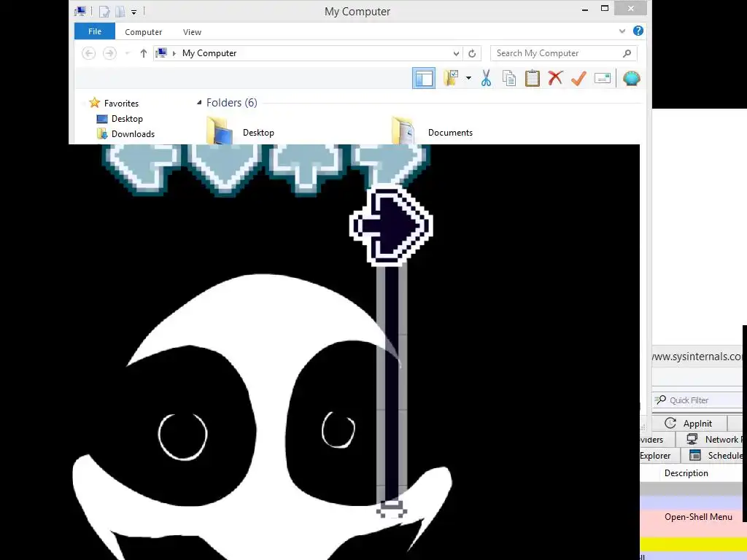Open the address bar history dropdown
Image resolution: width=747 pixels, height=560 pixels.
pos(456,53)
